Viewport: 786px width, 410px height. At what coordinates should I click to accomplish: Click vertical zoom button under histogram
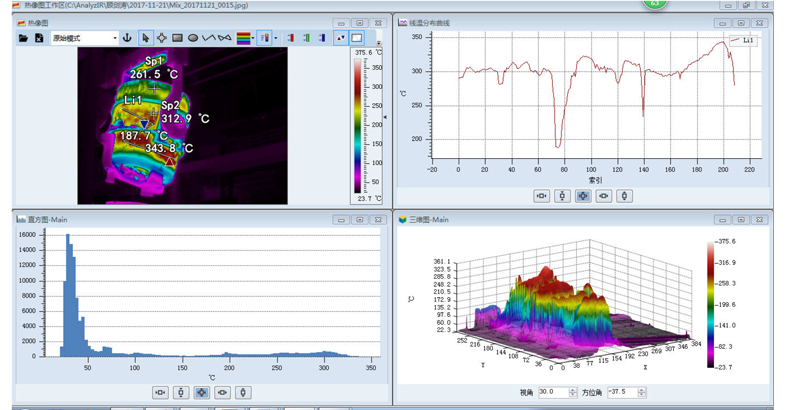click(x=181, y=393)
